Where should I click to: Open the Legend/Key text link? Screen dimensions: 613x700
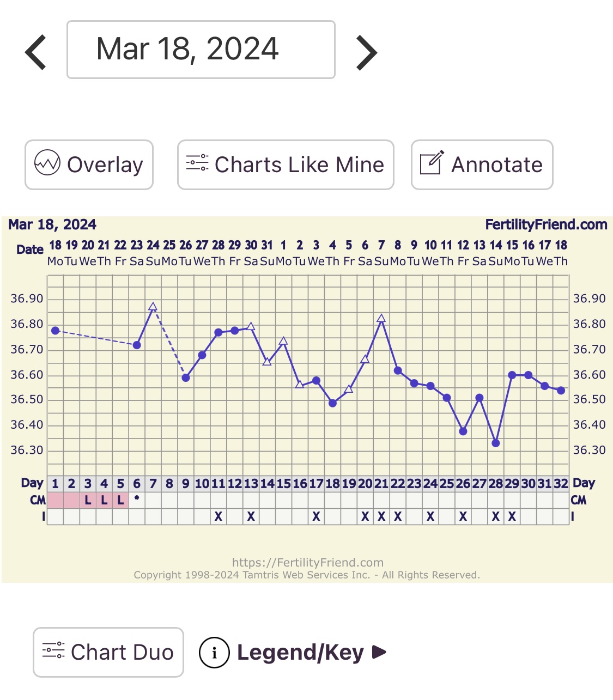pos(300,652)
